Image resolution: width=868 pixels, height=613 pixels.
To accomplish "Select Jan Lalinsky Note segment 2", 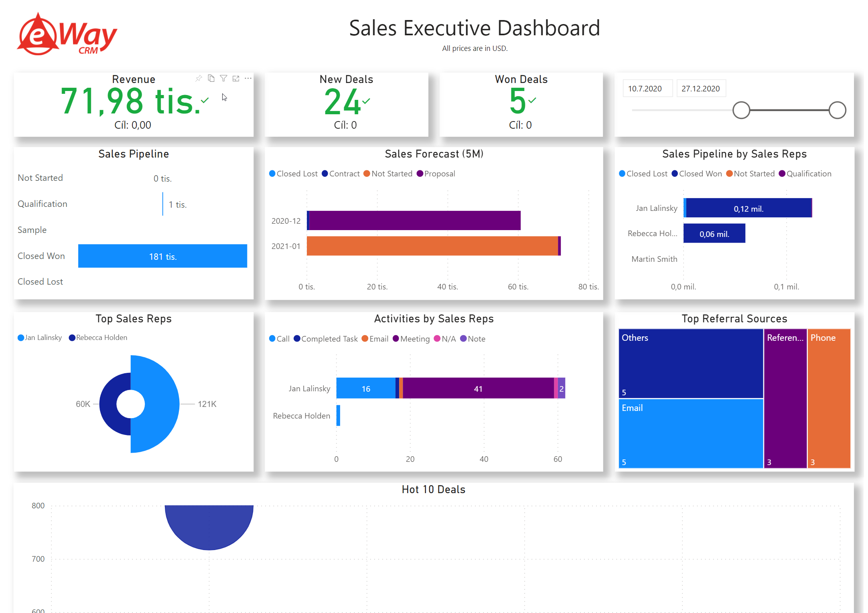I will coord(562,388).
